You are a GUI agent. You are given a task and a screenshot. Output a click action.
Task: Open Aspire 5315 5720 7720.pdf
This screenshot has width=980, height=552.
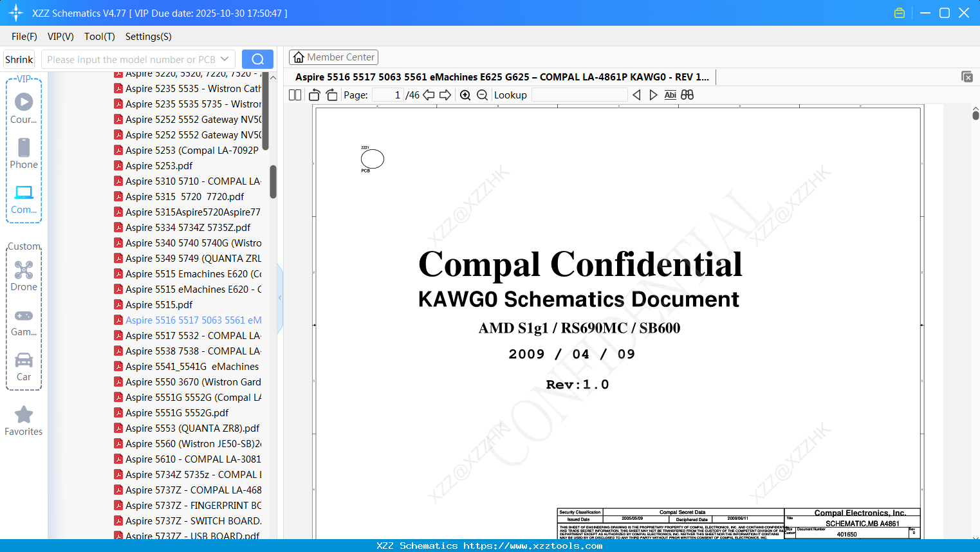pyautogui.click(x=179, y=197)
